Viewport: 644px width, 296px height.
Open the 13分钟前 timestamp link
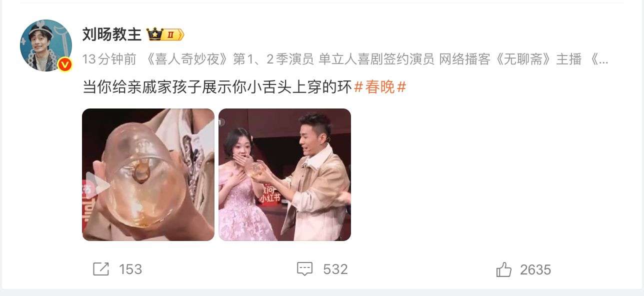[x=109, y=59]
